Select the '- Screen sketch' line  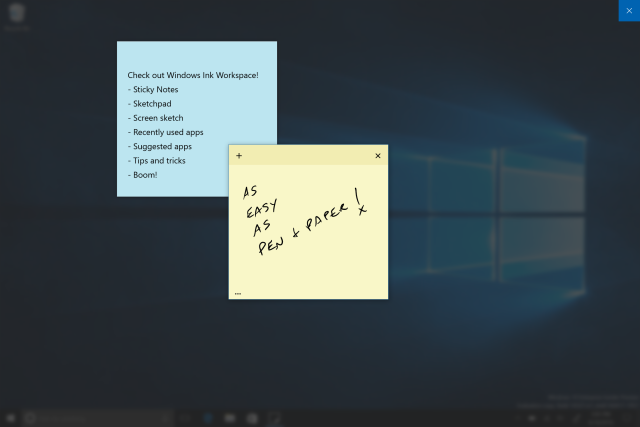(x=156, y=118)
